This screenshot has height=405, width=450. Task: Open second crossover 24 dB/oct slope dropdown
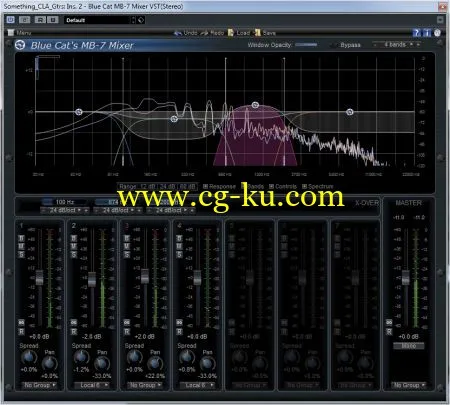(x=118, y=210)
